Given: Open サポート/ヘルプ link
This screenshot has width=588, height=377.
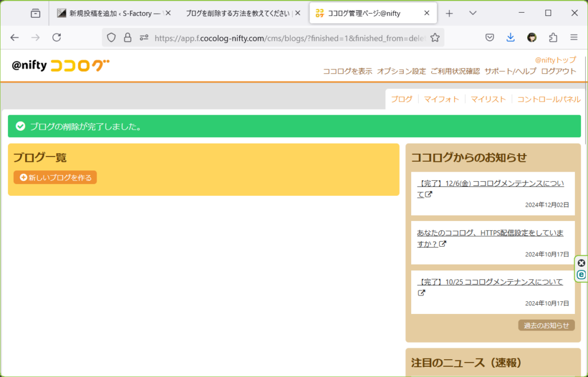Looking at the screenshot, I should pyautogui.click(x=510, y=71).
